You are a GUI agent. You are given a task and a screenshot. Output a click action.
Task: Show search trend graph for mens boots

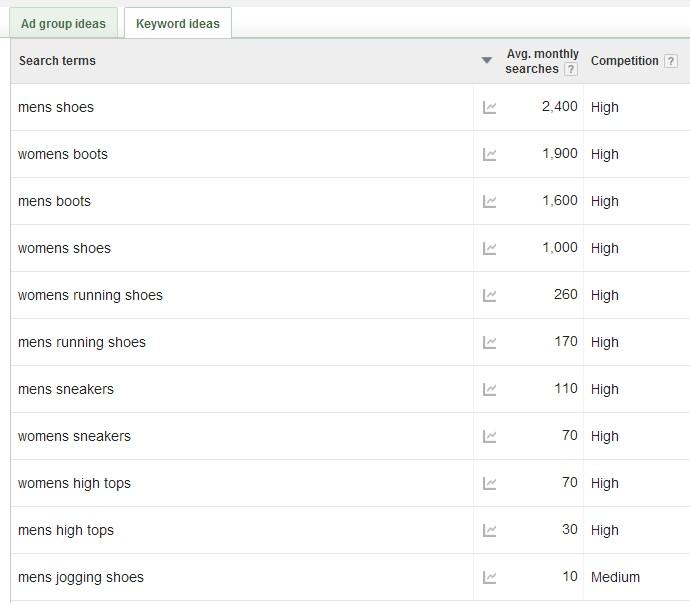(489, 202)
